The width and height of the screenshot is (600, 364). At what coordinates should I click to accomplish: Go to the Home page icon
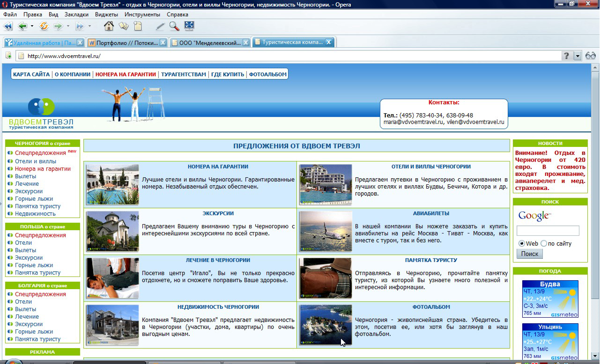(x=109, y=26)
